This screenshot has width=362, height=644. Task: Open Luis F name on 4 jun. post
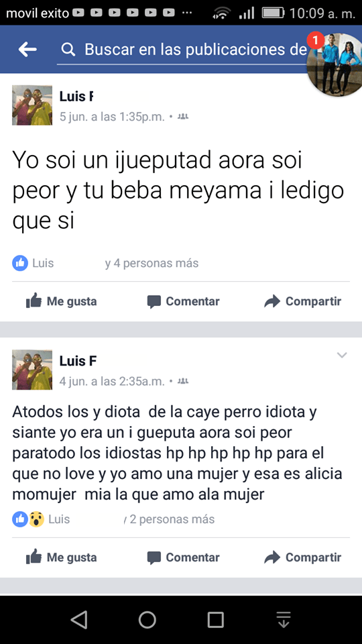point(78,361)
